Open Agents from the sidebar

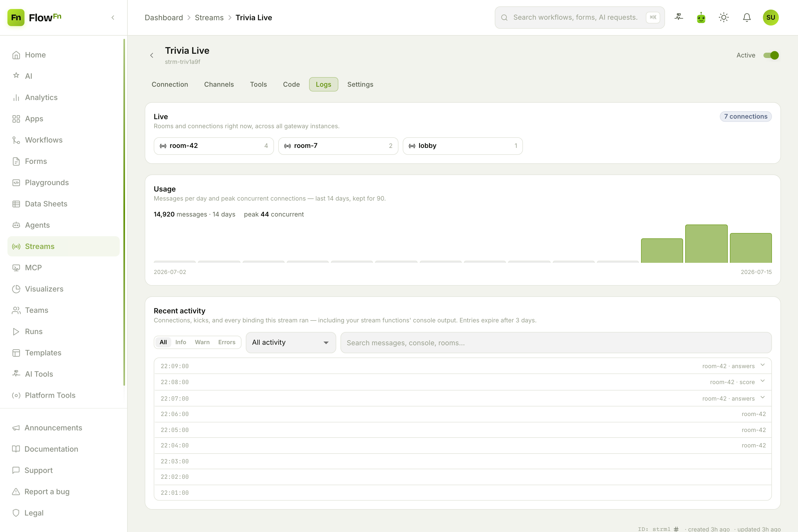click(x=64, y=225)
